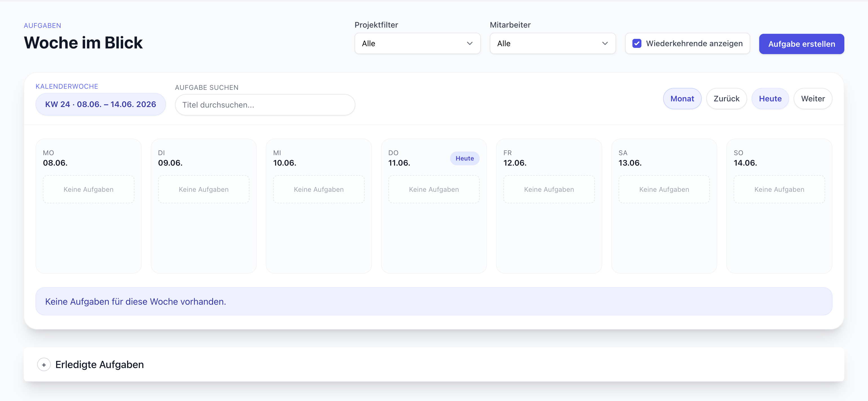Viewport: 868px width, 401px height.
Task: Open the Mitarbeiter dropdown
Action: pyautogui.click(x=553, y=43)
